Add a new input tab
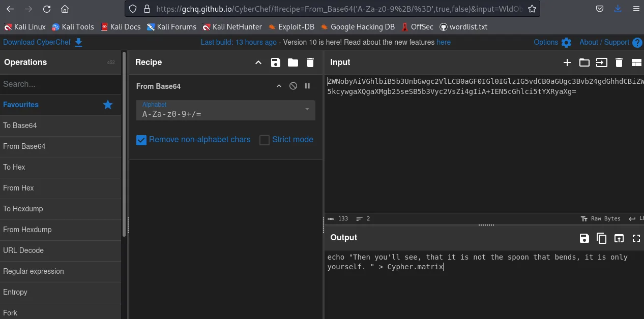 point(567,62)
